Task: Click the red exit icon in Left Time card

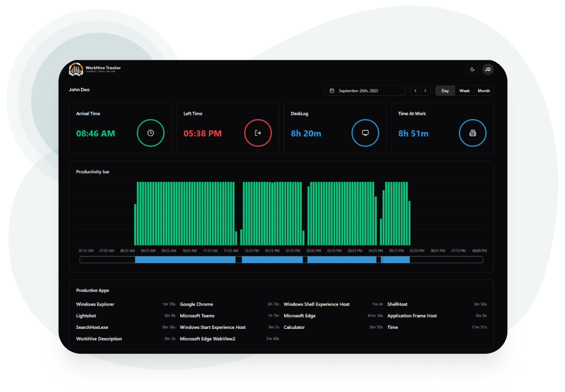Action: pyautogui.click(x=258, y=133)
